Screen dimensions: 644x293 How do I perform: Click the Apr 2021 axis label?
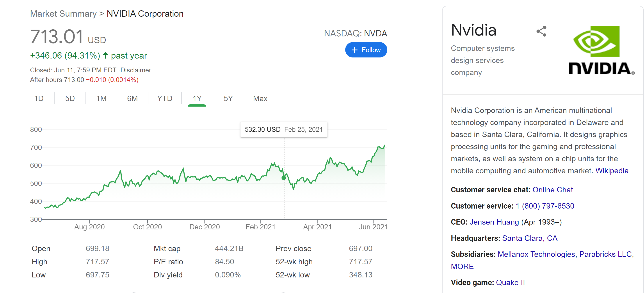(x=317, y=227)
